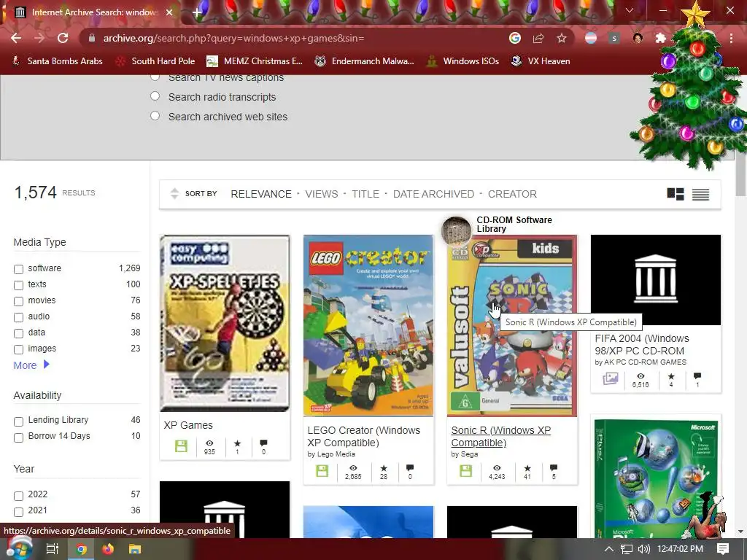Click the software floppy icon under XP Games

coord(181,446)
